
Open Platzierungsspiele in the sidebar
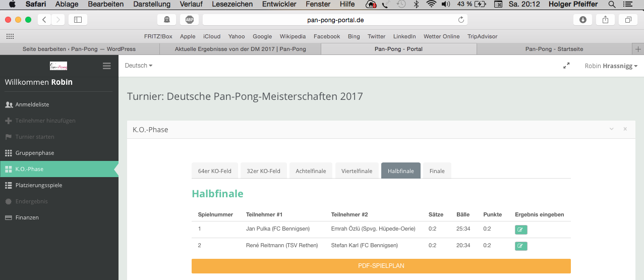39,185
